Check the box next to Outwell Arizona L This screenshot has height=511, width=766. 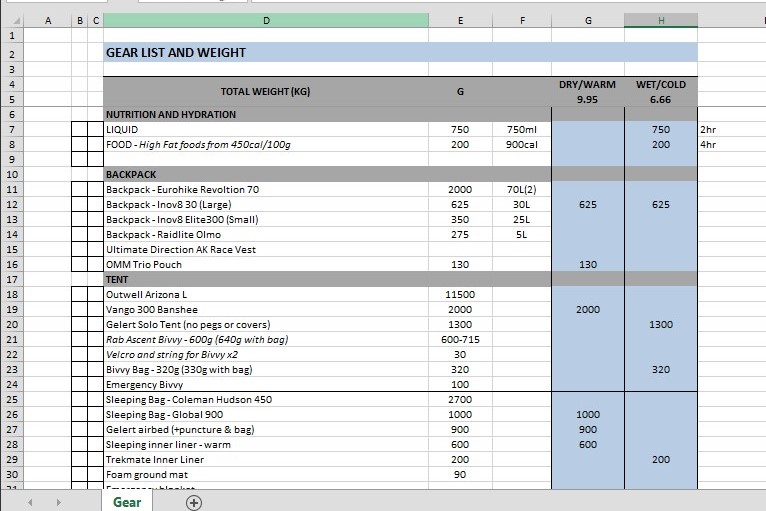pos(80,295)
